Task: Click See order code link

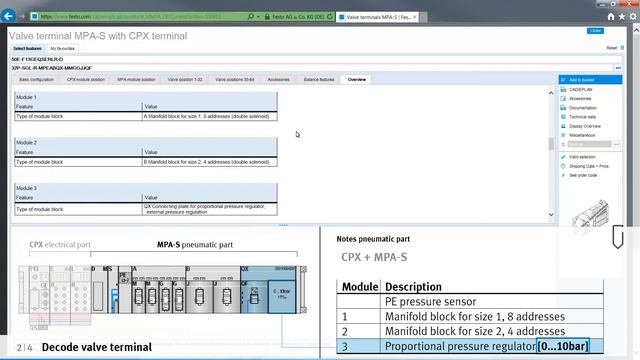Action: coord(583,175)
